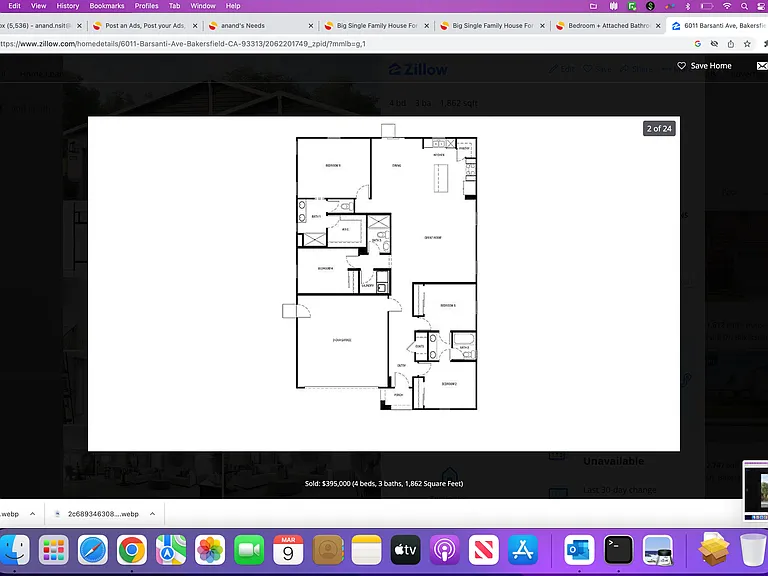Open Preview app from the dock
The width and height of the screenshot is (768, 576).
(x=657, y=550)
